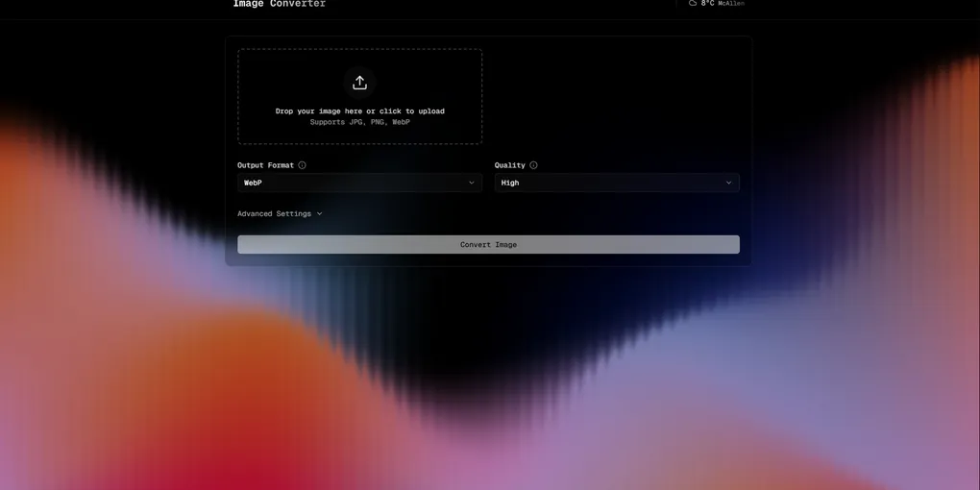Click 'Drop your image here or click to upload'
This screenshot has height=490, width=980.
(x=360, y=111)
